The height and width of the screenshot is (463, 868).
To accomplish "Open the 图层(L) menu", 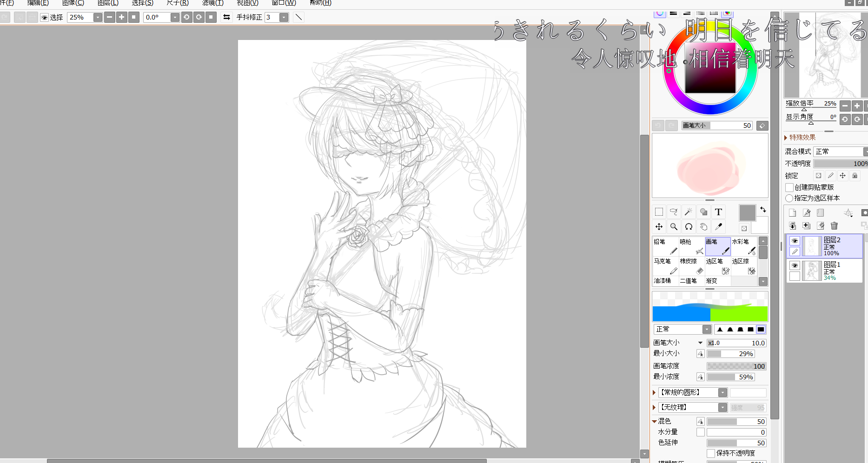I will [x=108, y=3].
